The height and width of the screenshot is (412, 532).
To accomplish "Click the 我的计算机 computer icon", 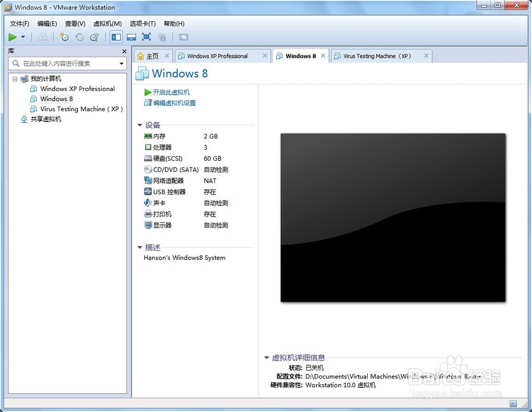I will (24, 79).
